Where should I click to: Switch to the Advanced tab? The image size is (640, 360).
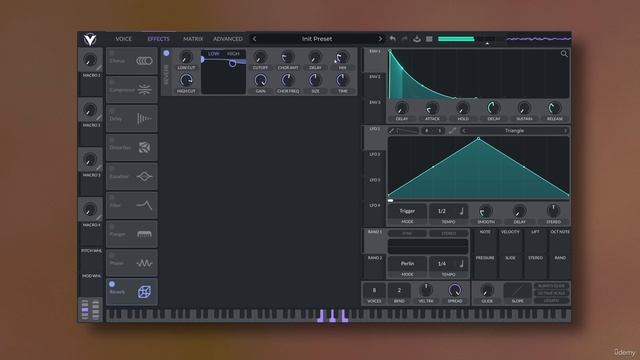[x=228, y=39]
